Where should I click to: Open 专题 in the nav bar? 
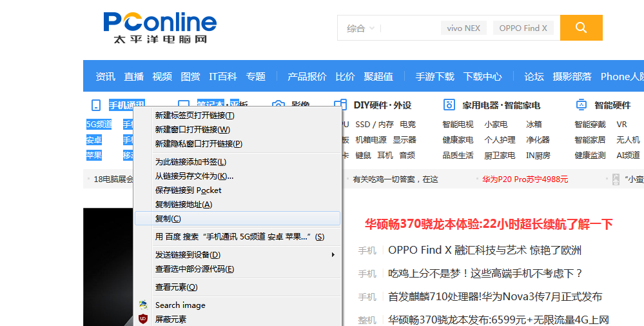click(256, 76)
